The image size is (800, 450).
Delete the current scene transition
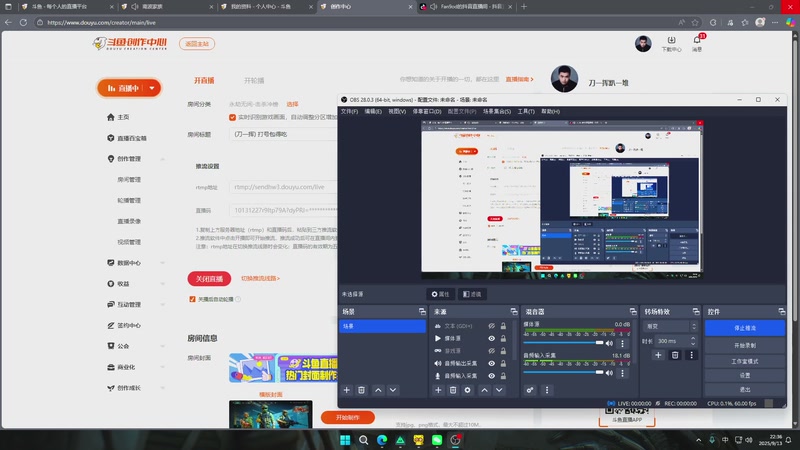[x=675, y=355]
